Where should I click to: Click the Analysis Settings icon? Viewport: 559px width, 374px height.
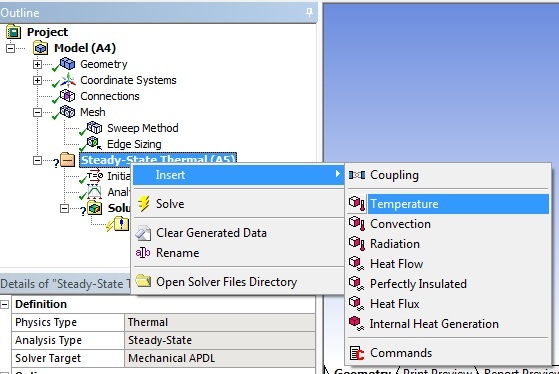tap(94, 192)
